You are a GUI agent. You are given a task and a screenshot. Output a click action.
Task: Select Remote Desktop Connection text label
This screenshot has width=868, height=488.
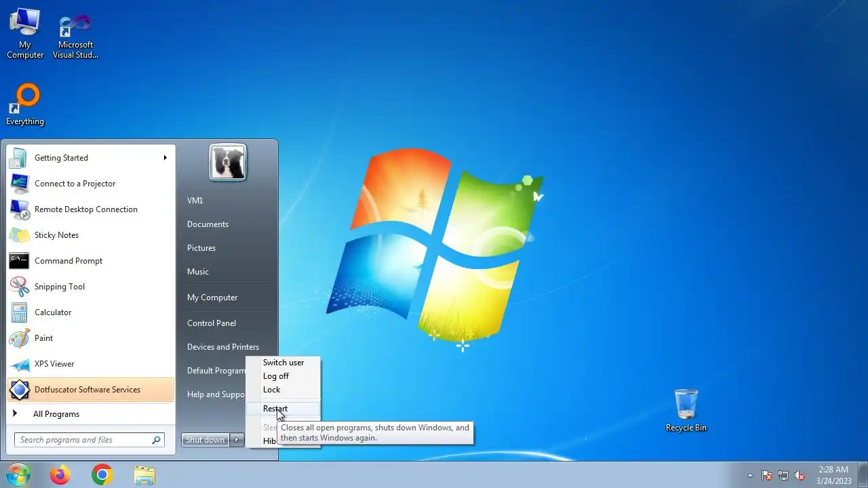pos(86,209)
